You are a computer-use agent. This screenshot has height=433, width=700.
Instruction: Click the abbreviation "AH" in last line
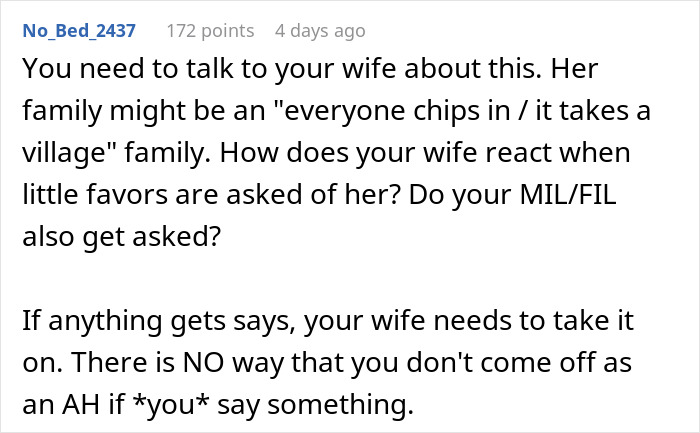tap(80, 404)
